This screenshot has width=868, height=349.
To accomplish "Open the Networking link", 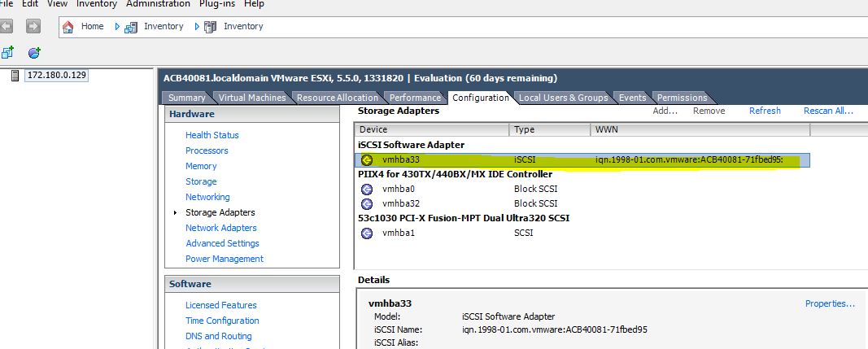I will pyautogui.click(x=207, y=197).
